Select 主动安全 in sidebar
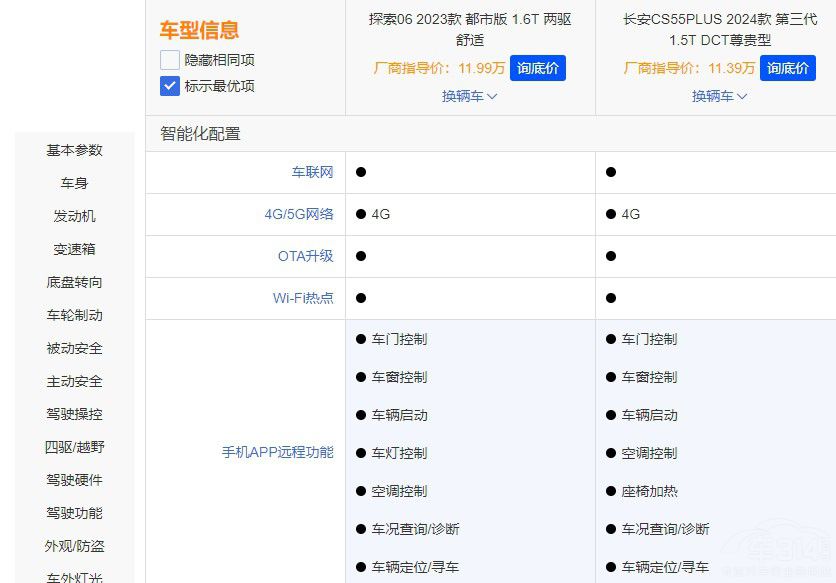 coord(74,381)
